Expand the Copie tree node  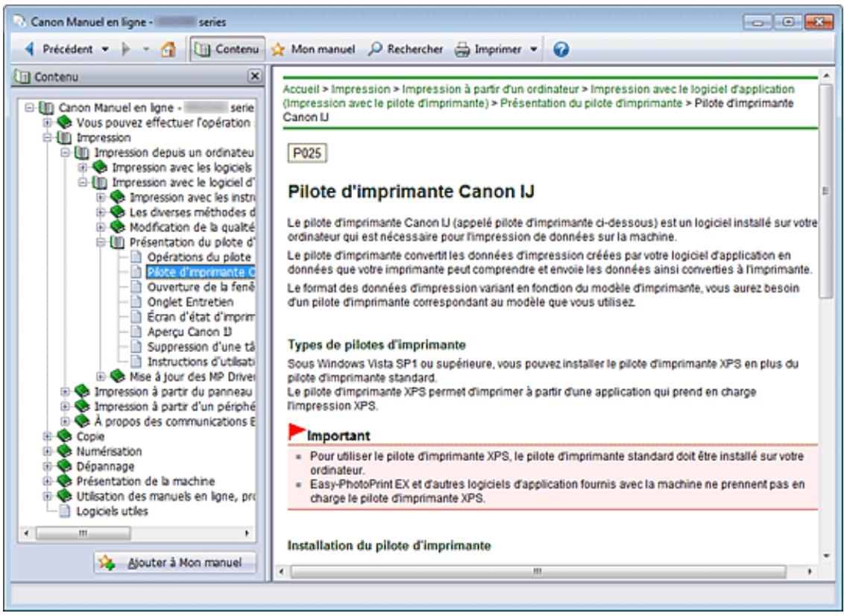pos(48,436)
